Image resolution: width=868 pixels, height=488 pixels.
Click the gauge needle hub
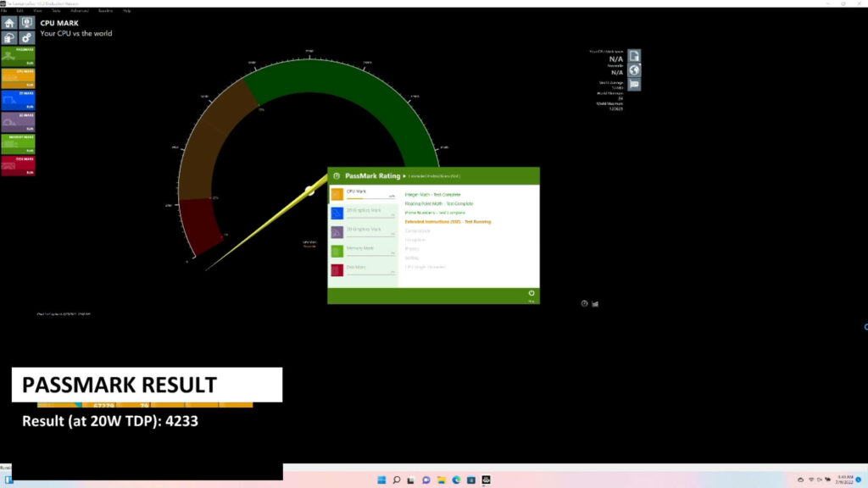(309, 191)
